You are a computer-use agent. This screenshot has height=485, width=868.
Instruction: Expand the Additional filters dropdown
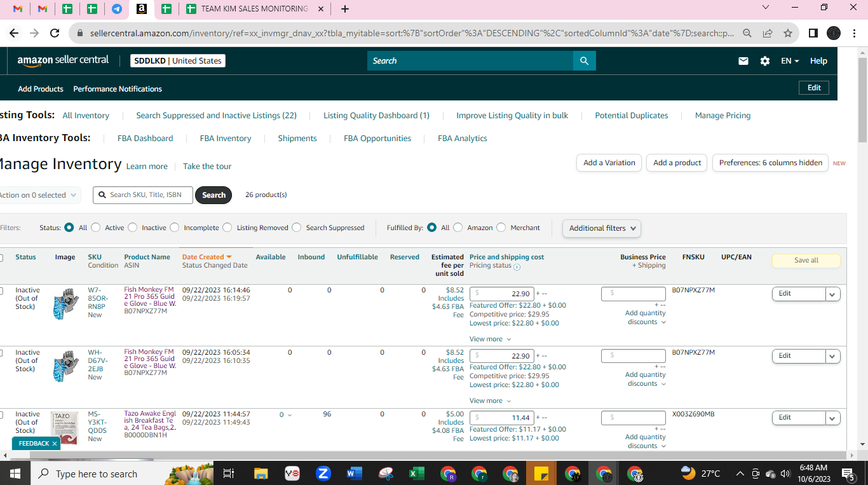(x=601, y=228)
